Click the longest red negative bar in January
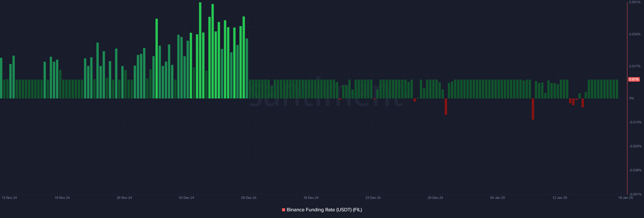The height and width of the screenshot is (218, 644). coord(533,109)
